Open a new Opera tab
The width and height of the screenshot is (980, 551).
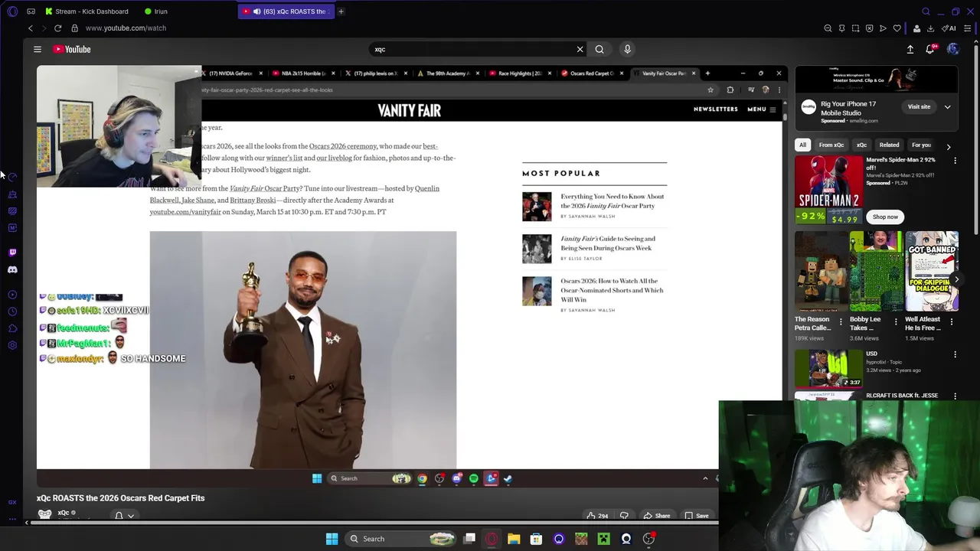coord(341,11)
